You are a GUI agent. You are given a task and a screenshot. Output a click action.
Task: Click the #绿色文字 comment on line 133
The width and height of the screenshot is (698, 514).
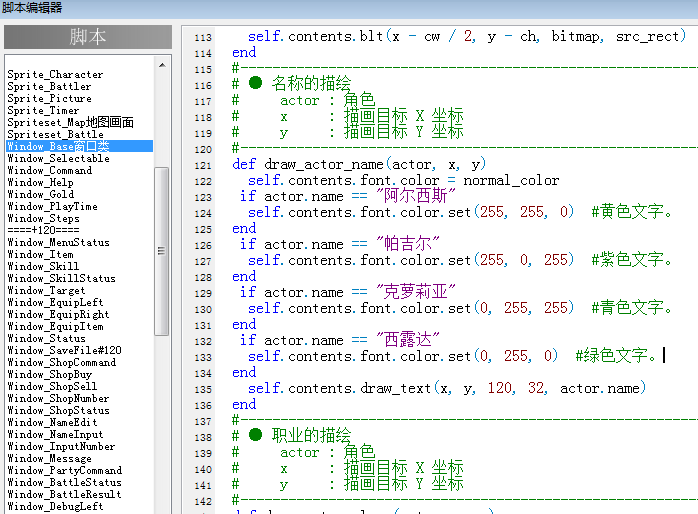pyautogui.click(x=616, y=356)
